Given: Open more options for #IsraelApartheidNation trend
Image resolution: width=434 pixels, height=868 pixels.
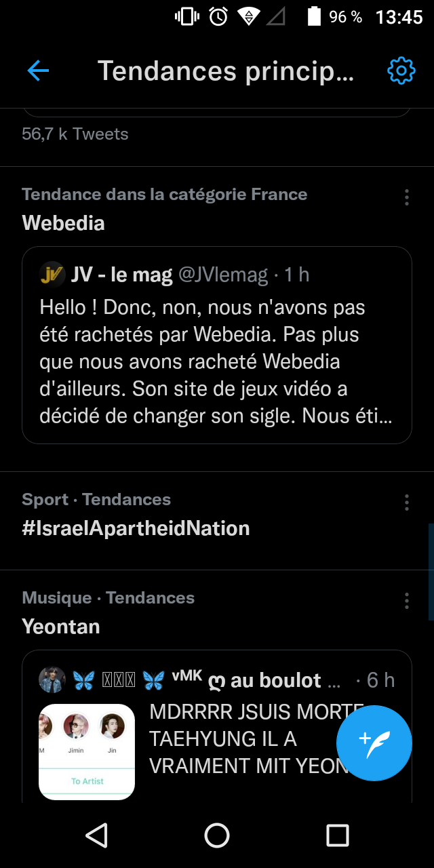Looking at the screenshot, I should [406, 502].
